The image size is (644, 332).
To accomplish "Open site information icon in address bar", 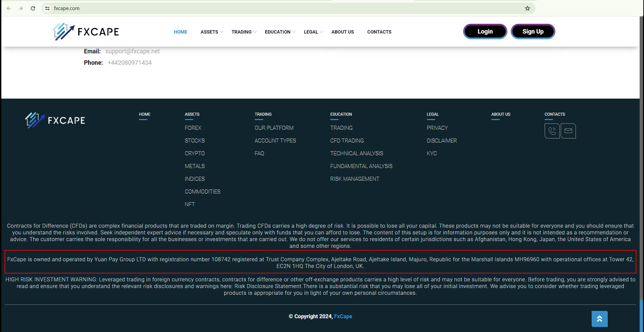I will pyautogui.click(x=47, y=8).
